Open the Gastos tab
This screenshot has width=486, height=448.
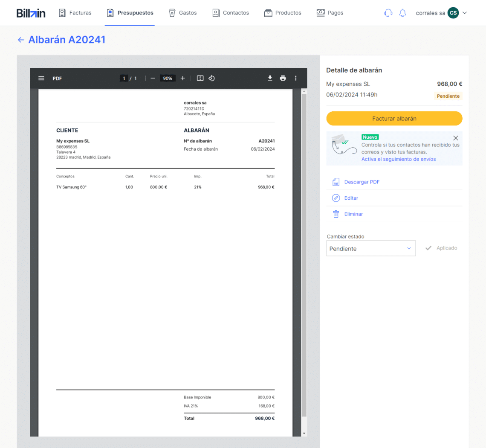click(x=182, y=13)
